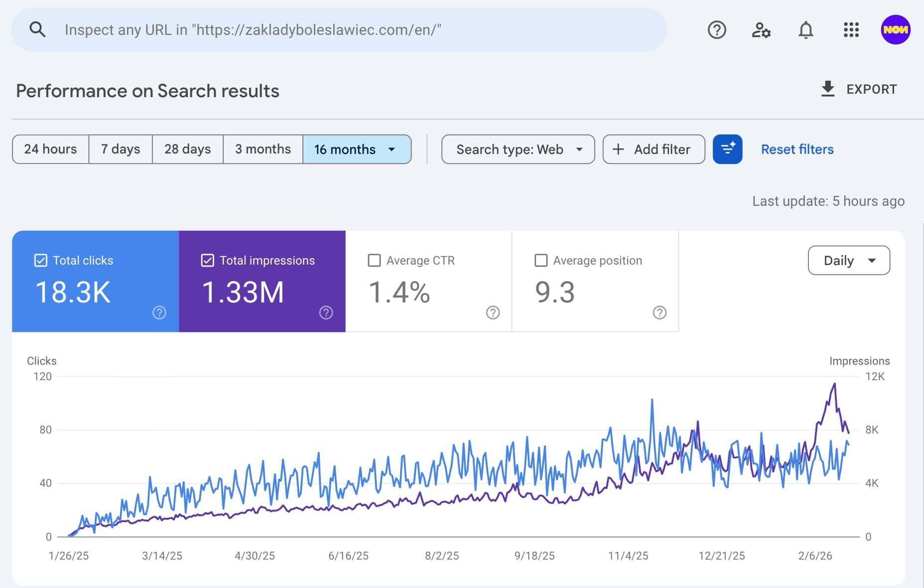The width and height of the screenshot is (924, 588).
Task: Click the help icon on Total clicks card
Action: click(x=158, y=312)
